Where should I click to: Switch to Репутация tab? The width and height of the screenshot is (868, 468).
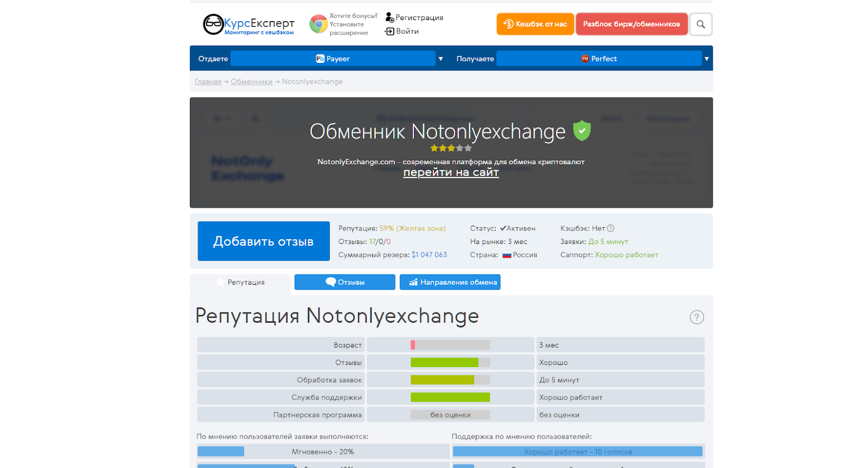[240, 283]
